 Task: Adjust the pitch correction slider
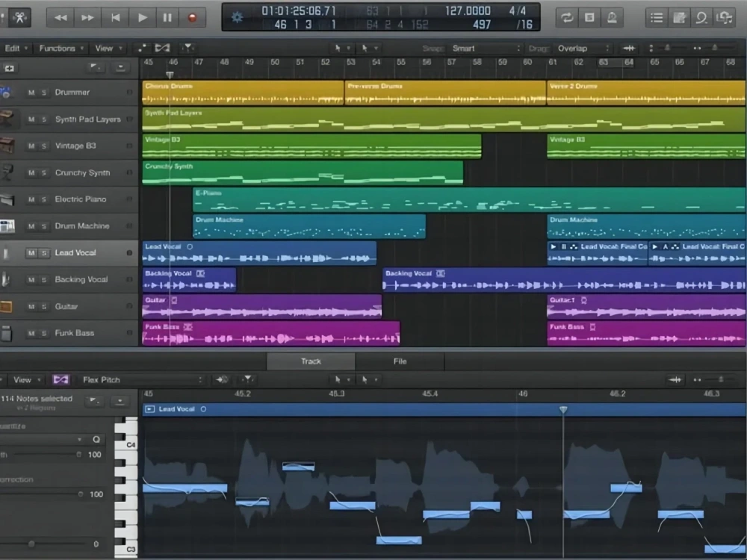click(43, 494)
